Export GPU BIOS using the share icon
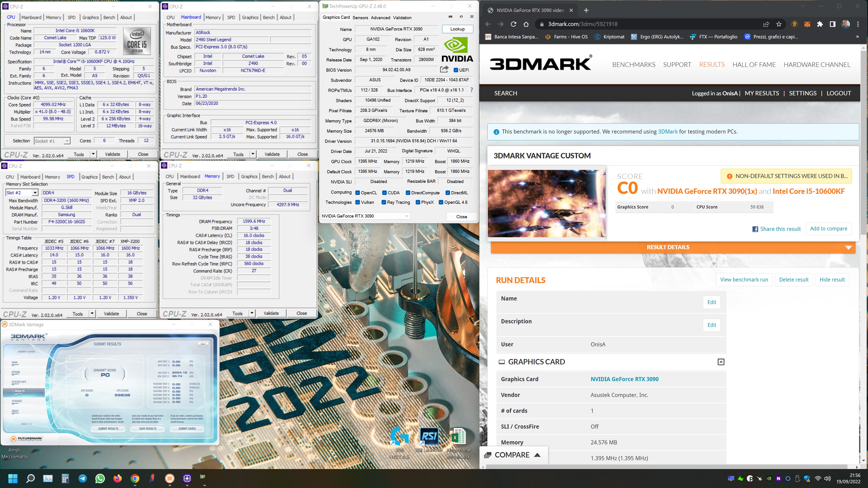Screen dimensions: 868x488 (444, 69)
